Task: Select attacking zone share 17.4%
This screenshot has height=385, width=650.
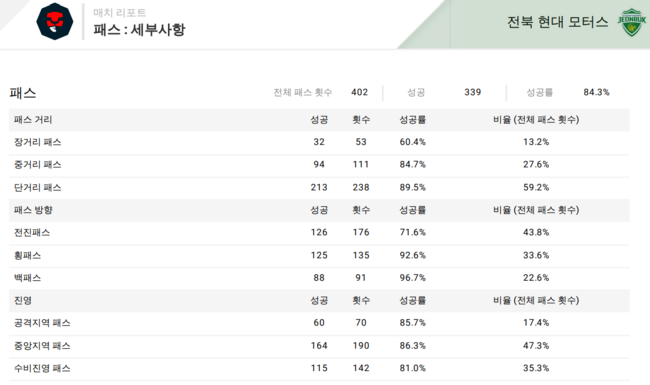Action: tap(536, 322)
